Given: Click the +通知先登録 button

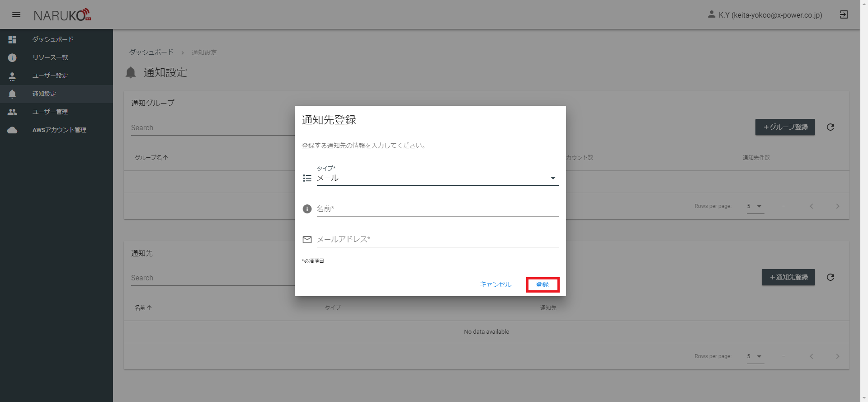Looking at the screenshot, I should click(x=788, y=277).
